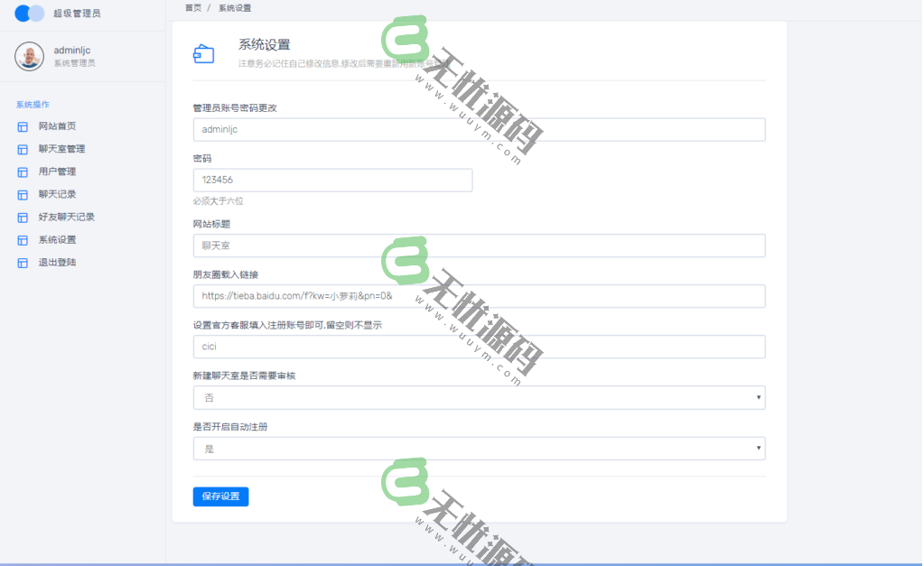924x566 pixels.
Task: Toggle the switch next to 超级管理员
Action: [x=31, y=14]
